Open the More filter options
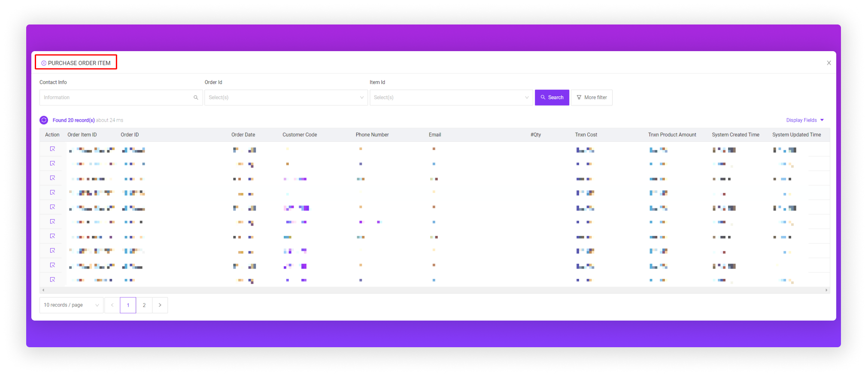 pyautogui.click(x=592, y=98)
